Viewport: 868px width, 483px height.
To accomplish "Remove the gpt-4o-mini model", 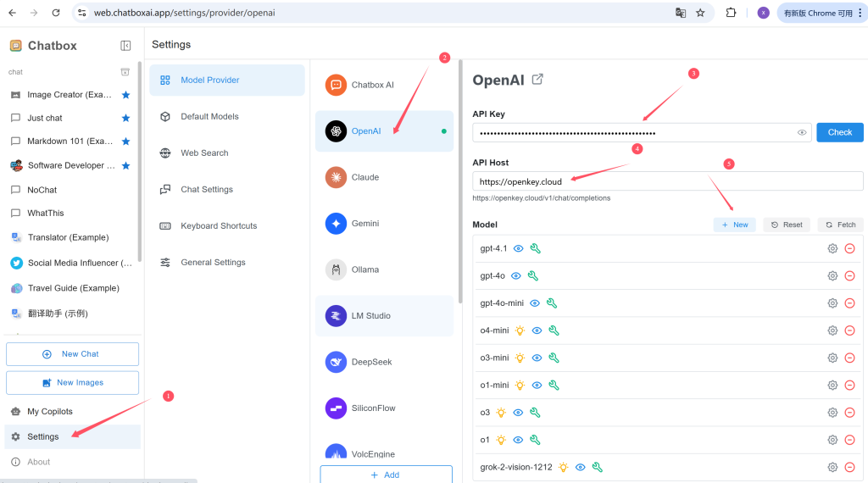I will point(849,303).
